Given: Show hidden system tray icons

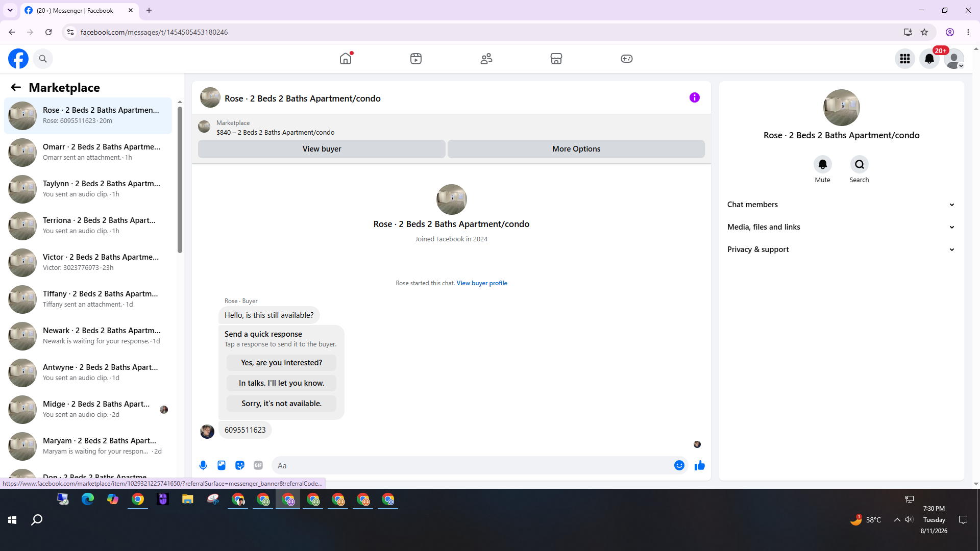Looking at the screenshot, I should click(x=897, y=520).
